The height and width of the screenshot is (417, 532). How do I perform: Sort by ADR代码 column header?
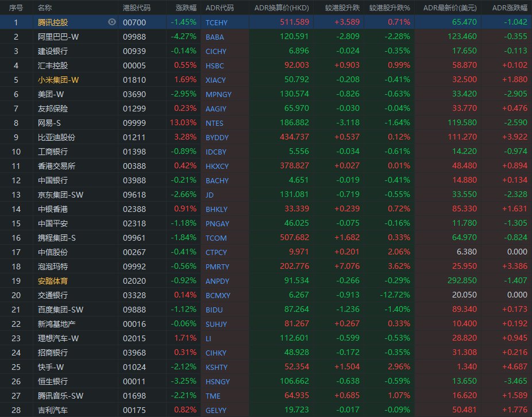[219, 8]
